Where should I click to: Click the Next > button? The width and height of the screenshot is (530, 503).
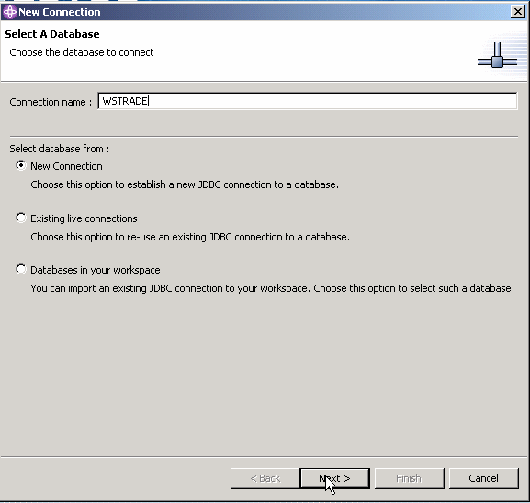click(335, 478)
